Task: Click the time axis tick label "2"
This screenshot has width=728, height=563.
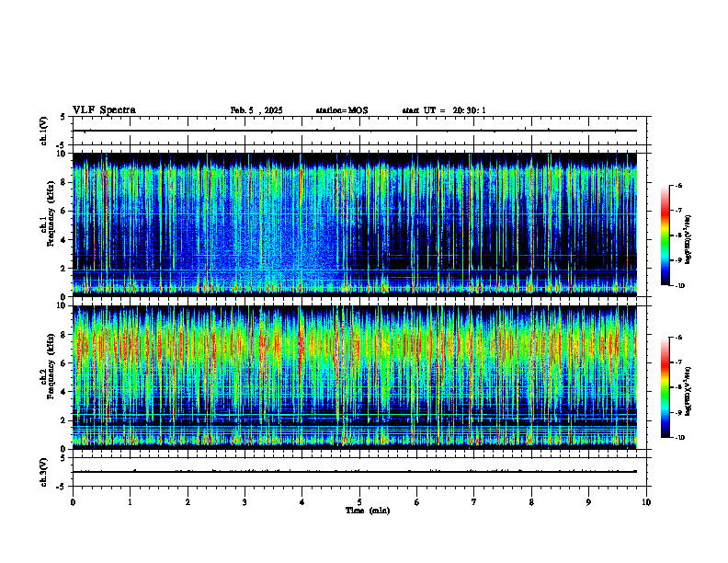Action: (x=188, y=502)
